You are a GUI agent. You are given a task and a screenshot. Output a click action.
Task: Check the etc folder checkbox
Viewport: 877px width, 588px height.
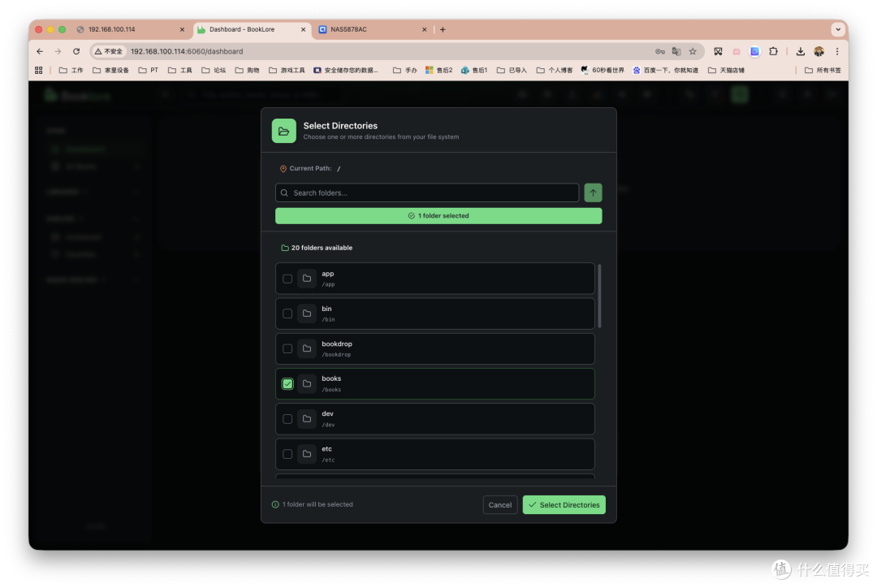(287, 454)
